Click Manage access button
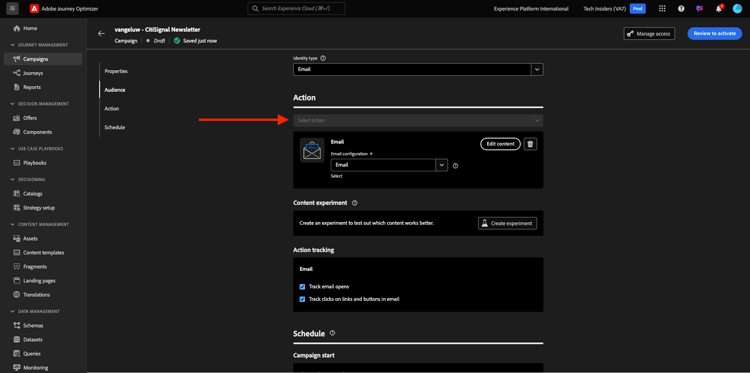The image size is (750, 373). coord(649,33)
